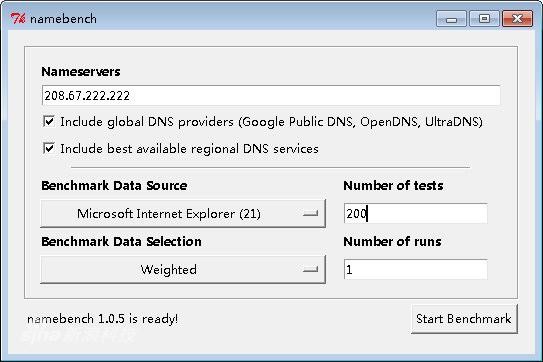The height and width of the screenshot is (362, 543).
Task: Click the Google Public DNS, OpenDNS, UltraDNS label text
Action: [360, 122]
